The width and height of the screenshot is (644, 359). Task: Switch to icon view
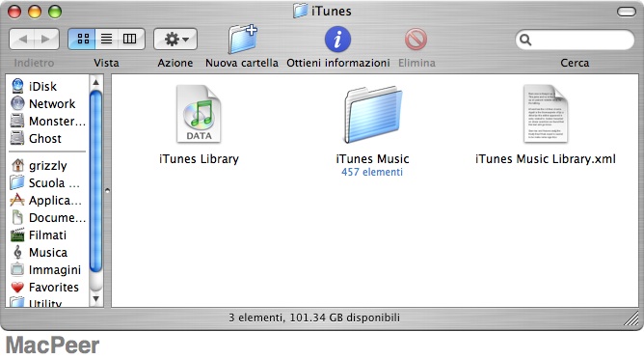click(x=82, y=39)
